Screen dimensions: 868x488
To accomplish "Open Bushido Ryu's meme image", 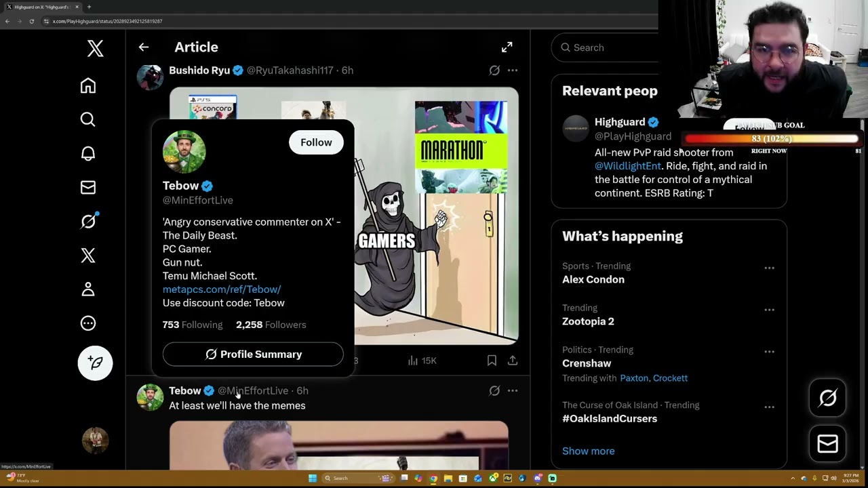I will 437,216.
